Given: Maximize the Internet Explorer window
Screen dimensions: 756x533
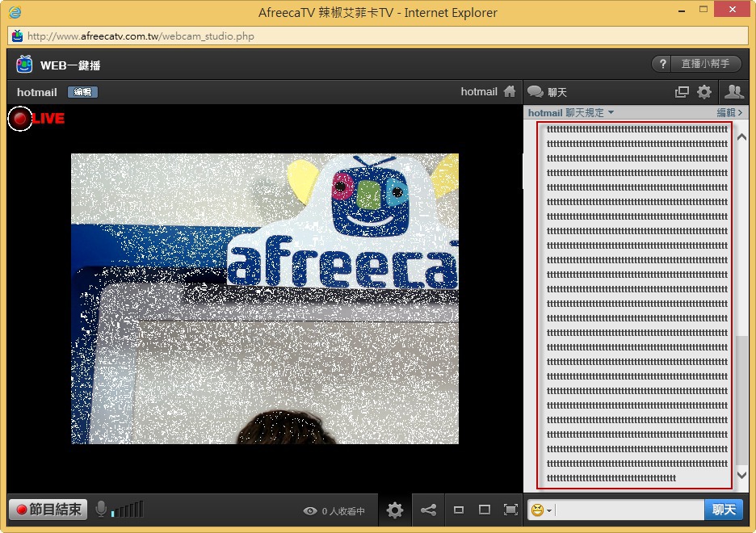Looking at the screenshot, I should (703, 10).
